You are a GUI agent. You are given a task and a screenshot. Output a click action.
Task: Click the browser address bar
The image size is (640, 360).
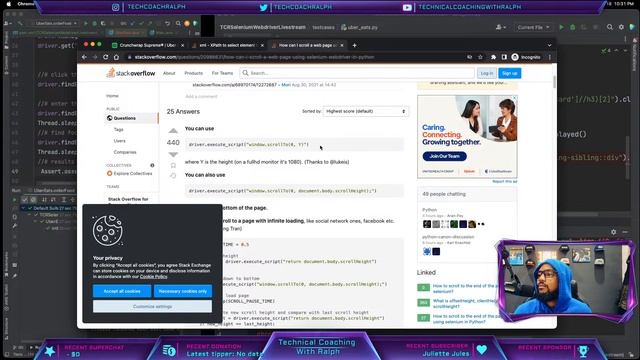coord(295,57)
